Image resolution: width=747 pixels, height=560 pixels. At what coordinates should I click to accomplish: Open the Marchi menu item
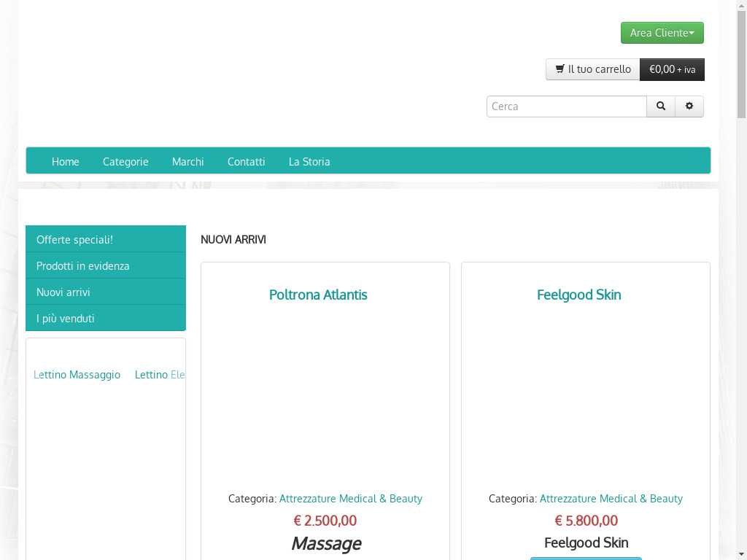[187, 161]
